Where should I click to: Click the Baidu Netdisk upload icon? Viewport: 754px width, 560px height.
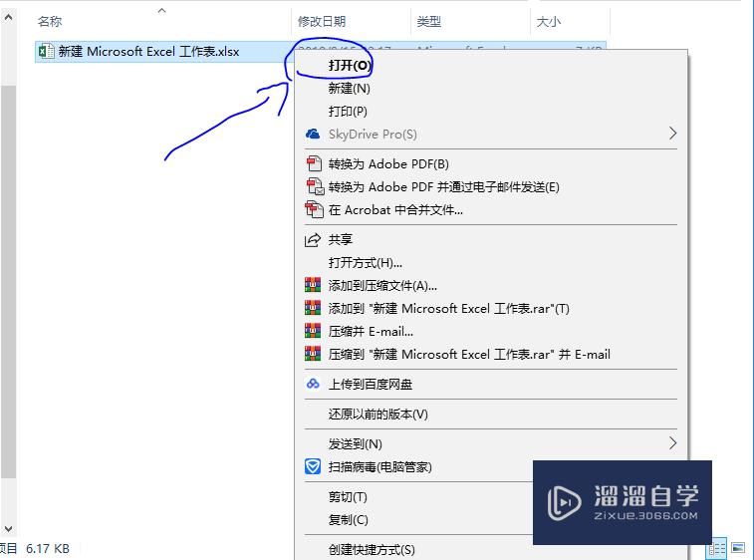(x=313, y=384)
